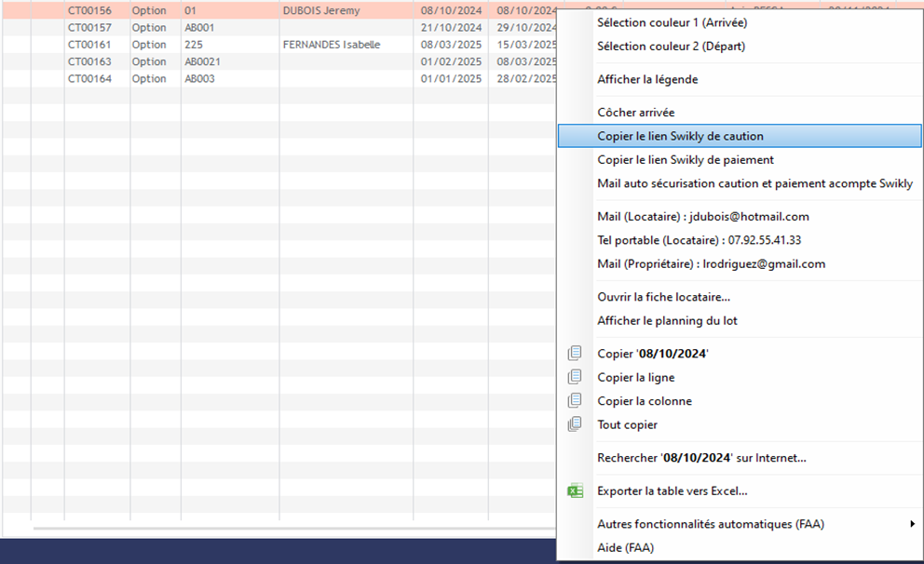The height and width of the screenshot is (564, 924).
Task: Select Exporter la table vers Excel...
Action: [672, 491]
